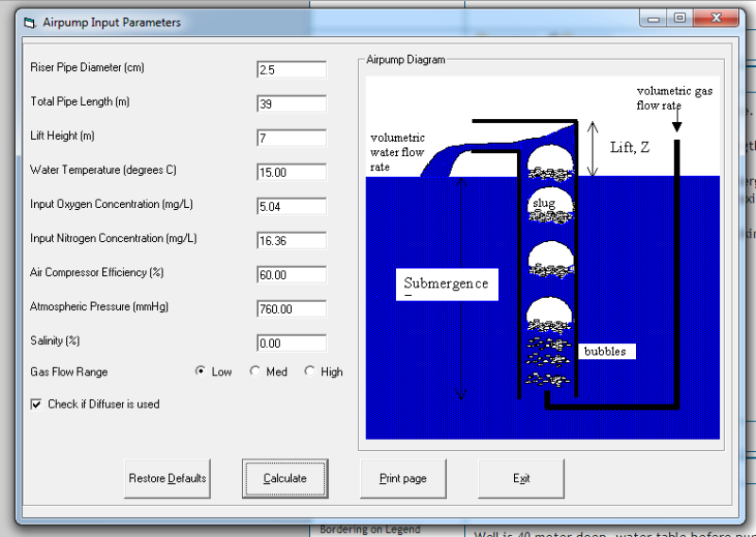This screenshot has width=756, height=537.
Task: Uncheck the 'Check if Diffuser is used' box
Action: tap(37, 404)
